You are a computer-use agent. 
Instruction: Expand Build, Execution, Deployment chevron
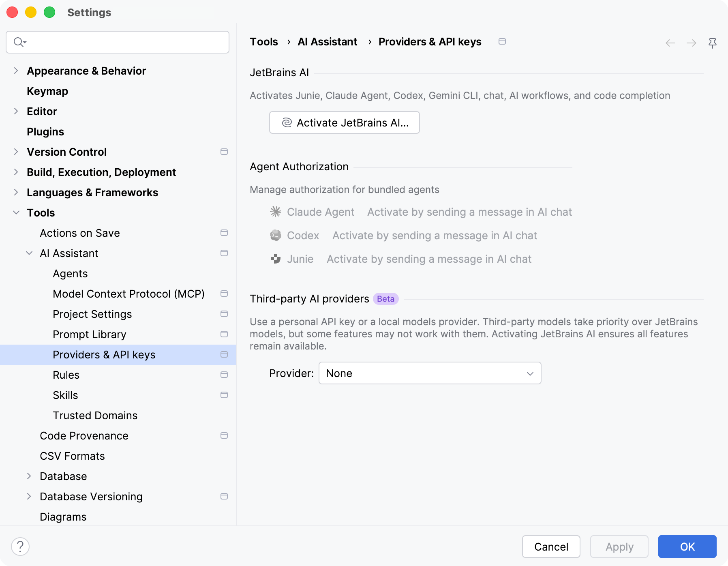(x=16, y=172)
